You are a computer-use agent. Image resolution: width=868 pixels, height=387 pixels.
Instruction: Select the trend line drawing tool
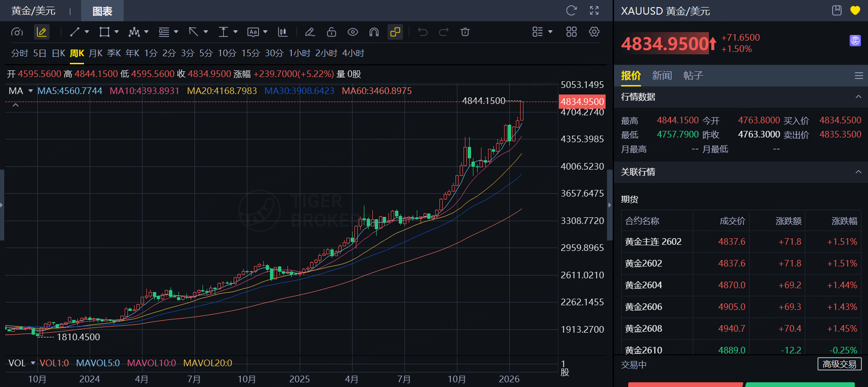coord(75,32)
